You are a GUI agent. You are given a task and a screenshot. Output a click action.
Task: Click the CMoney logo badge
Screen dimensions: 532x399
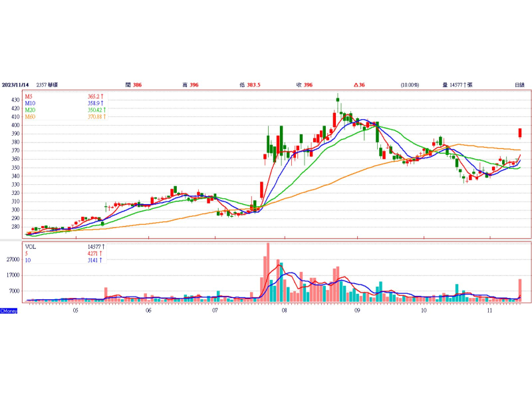tap(9, 311)
